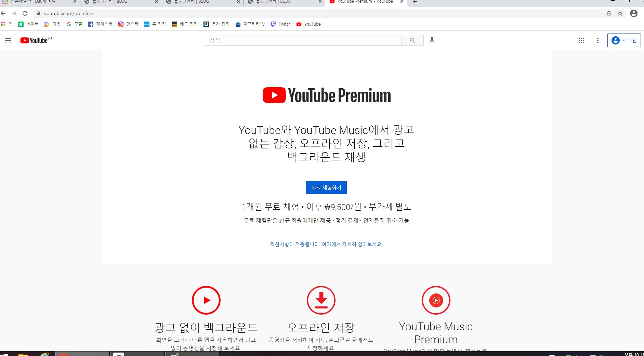
Task: Open the Facebook (페이스북) bookmark
Action: tap(100, 24)
